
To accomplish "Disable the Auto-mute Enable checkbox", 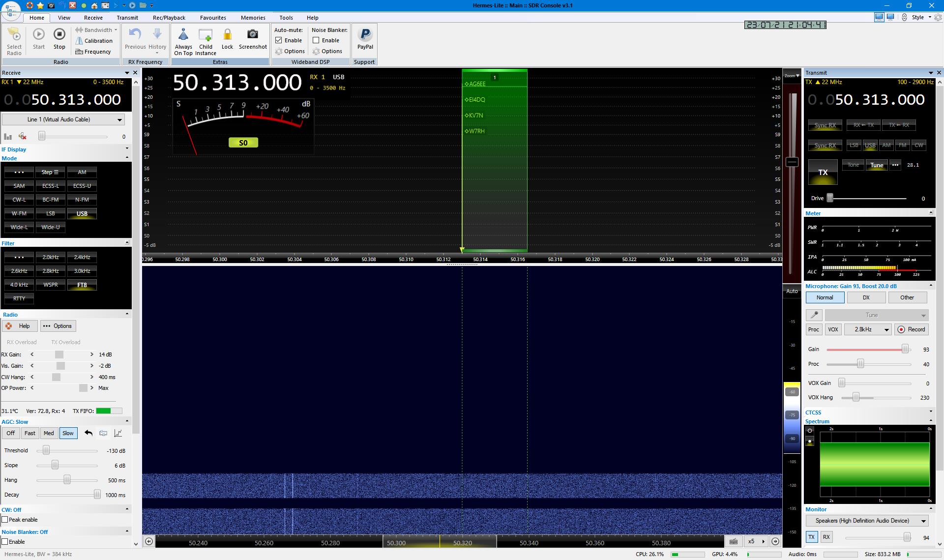I will 279,40.
